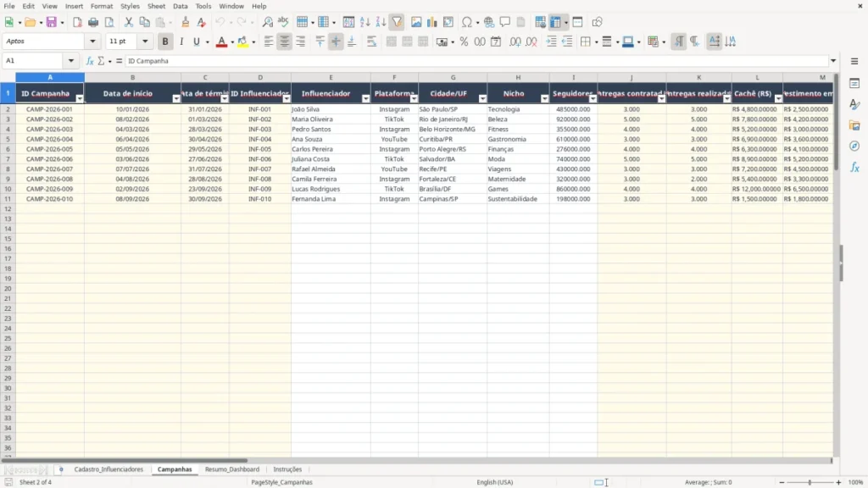The image size is (868, 488).
Task: Use the Clone Formatting paintbrush
Action: 185,22
